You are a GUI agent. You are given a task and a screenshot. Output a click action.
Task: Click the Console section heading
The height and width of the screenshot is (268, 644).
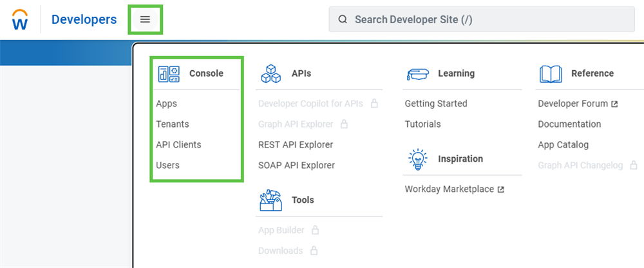coord(206,73)
